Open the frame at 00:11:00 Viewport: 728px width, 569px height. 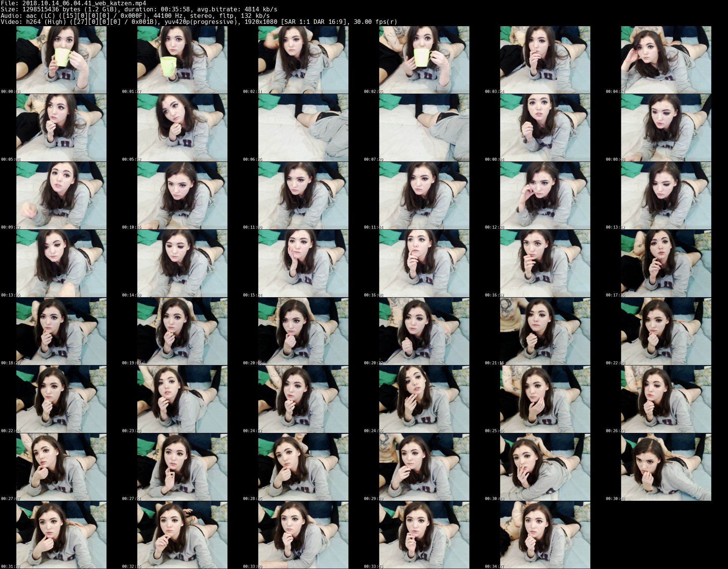click(x=303, y=195)
